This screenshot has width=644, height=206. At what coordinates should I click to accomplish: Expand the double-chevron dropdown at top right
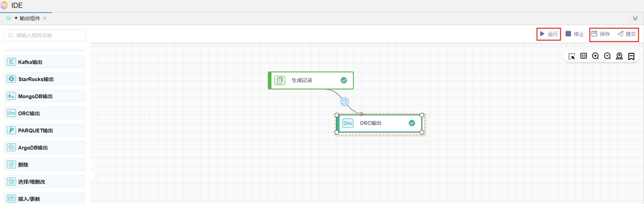tap(635, 18)
